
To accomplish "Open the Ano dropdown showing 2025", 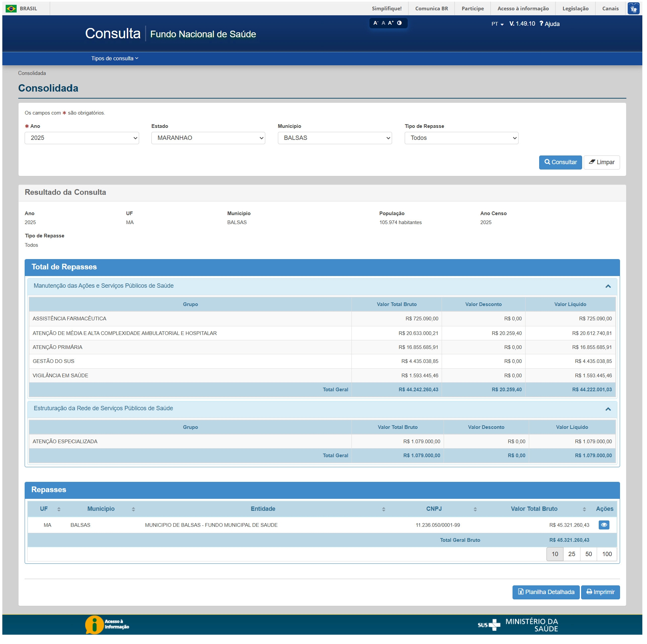I will click(82, 138).
